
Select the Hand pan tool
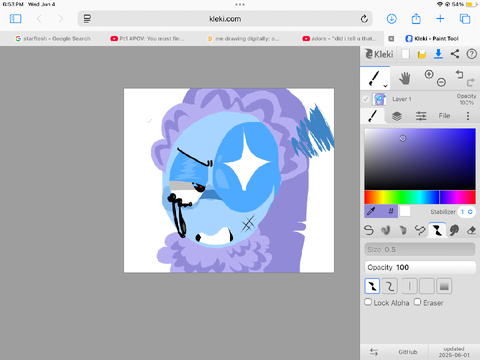[405, 79]
